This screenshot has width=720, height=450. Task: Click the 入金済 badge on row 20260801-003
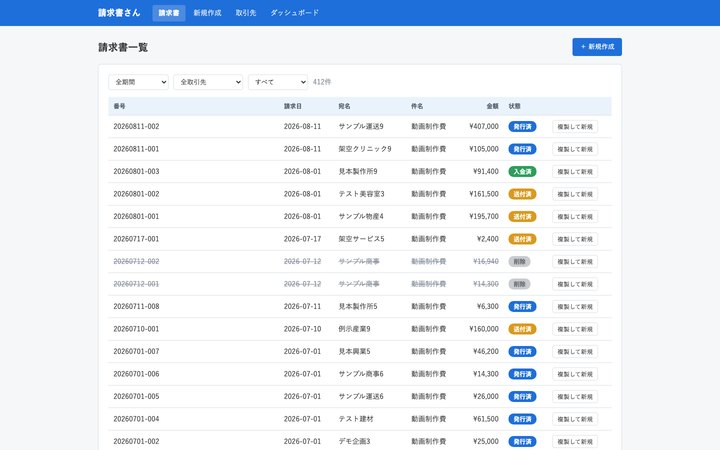(x=522, y=172)
